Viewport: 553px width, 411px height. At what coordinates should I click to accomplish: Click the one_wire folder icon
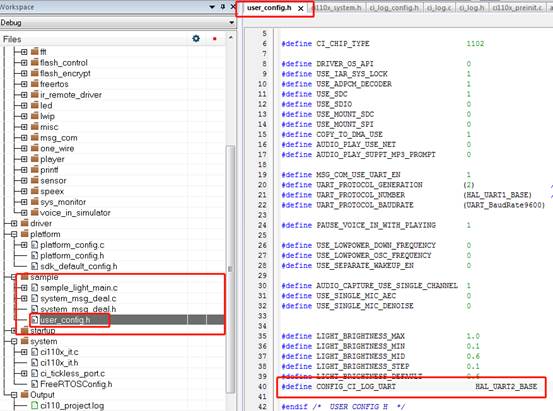(x=35, y=148)
